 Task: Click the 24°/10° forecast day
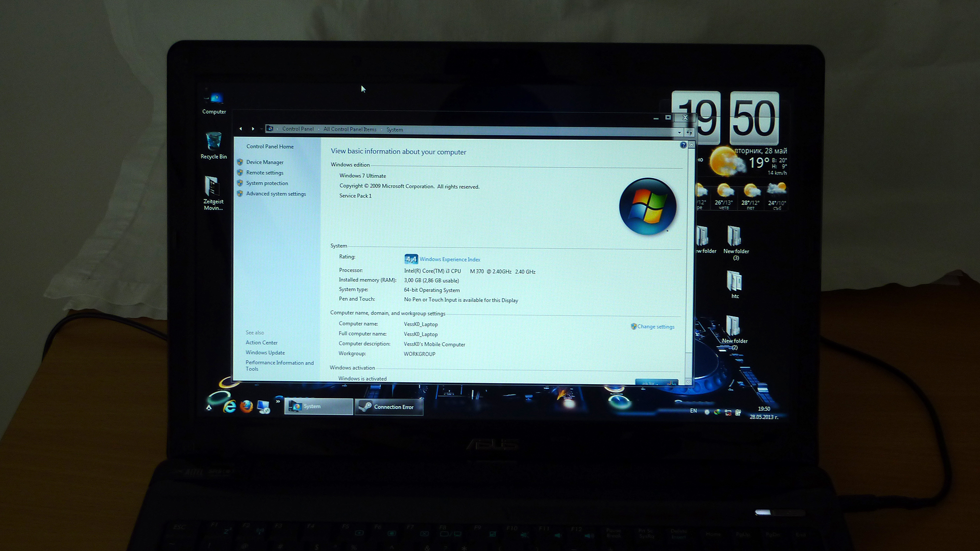tap(777, 196)
